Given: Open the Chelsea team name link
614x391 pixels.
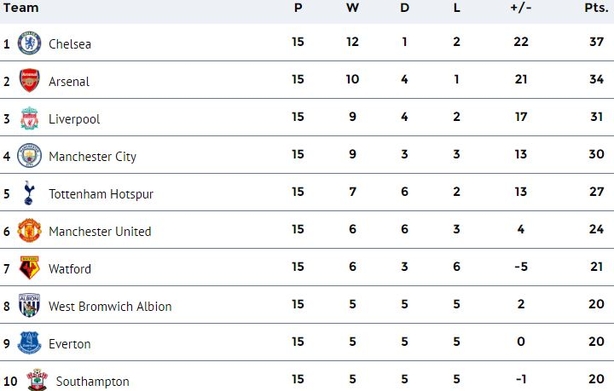Looking at the screenshot, I should [70, 44].
